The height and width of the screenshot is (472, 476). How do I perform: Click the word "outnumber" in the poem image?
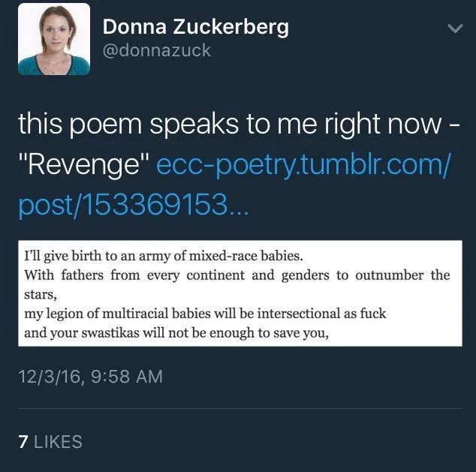click(x=389, y=275)
